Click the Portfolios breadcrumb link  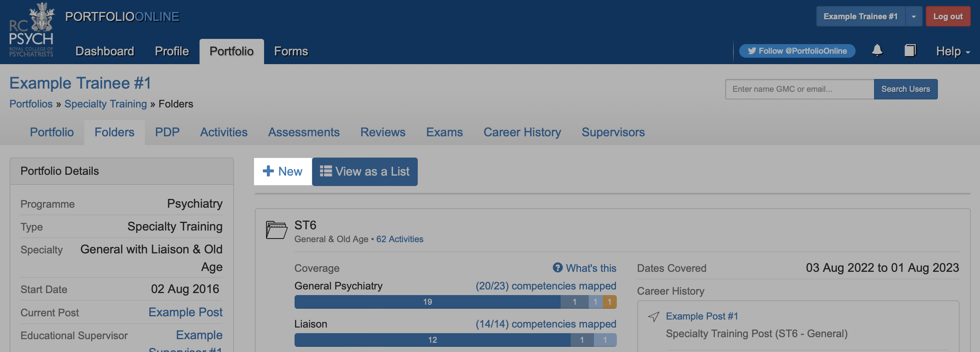pos(31,104)
